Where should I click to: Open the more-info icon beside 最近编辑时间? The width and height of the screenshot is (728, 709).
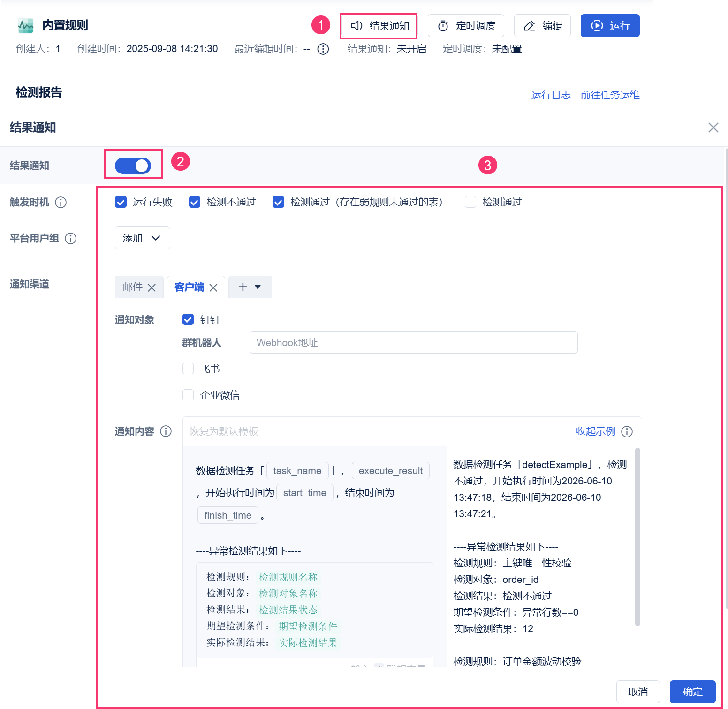[x=323, y=49]
